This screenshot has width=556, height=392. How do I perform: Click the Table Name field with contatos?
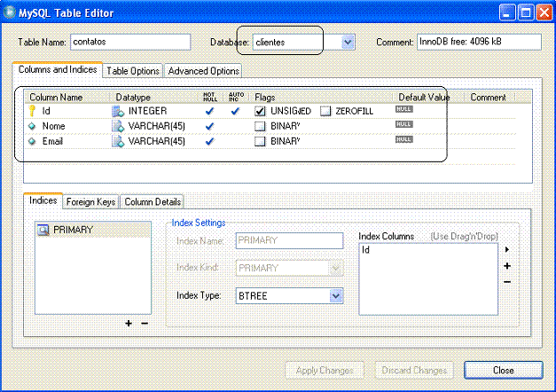pos(130,42)
